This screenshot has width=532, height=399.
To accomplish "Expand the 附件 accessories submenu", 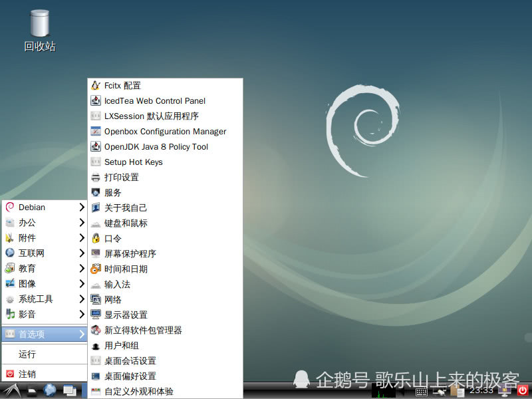I will [x=45, y=237].
